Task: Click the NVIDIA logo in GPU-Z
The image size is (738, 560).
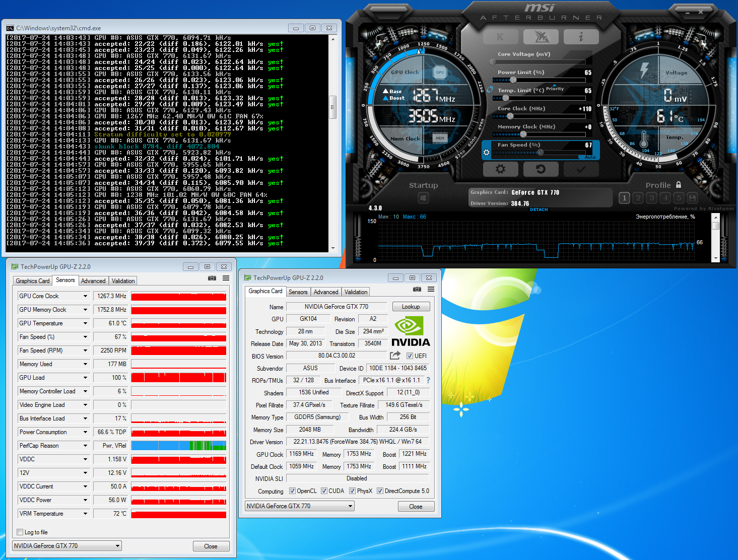Action: point(411,331)
